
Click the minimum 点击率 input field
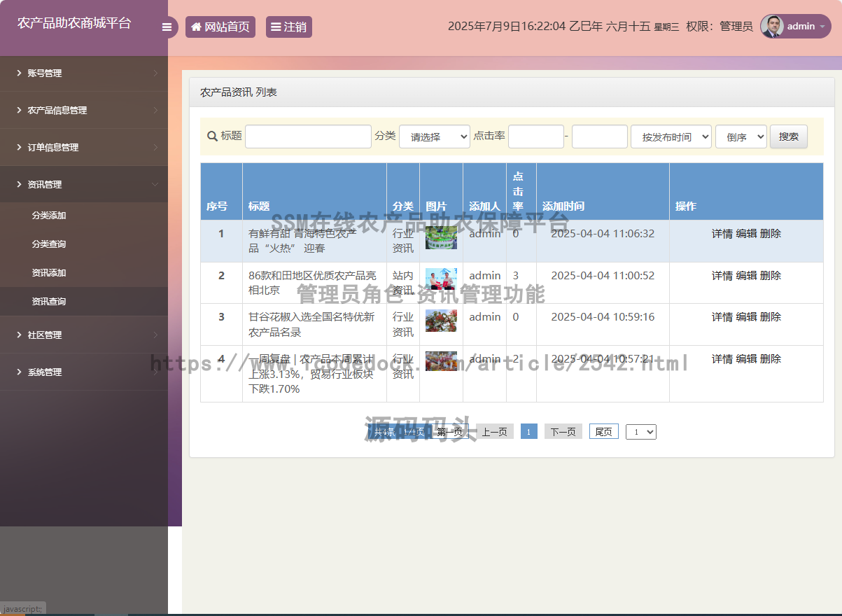point(536,136)
